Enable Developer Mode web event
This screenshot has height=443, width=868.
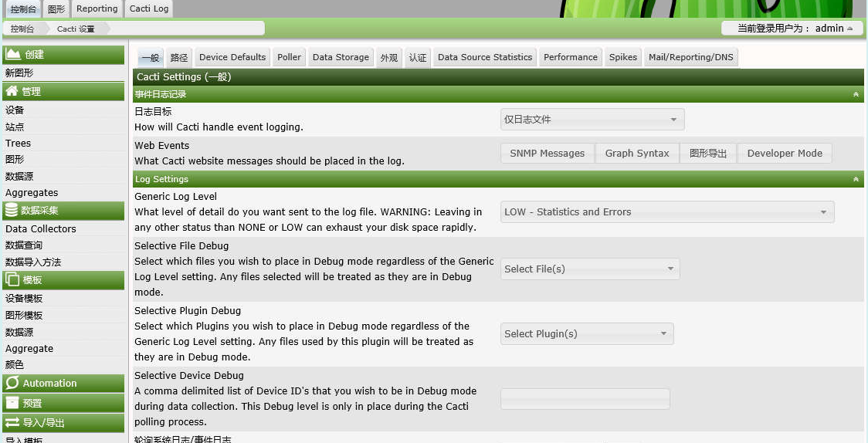point(784,154)
